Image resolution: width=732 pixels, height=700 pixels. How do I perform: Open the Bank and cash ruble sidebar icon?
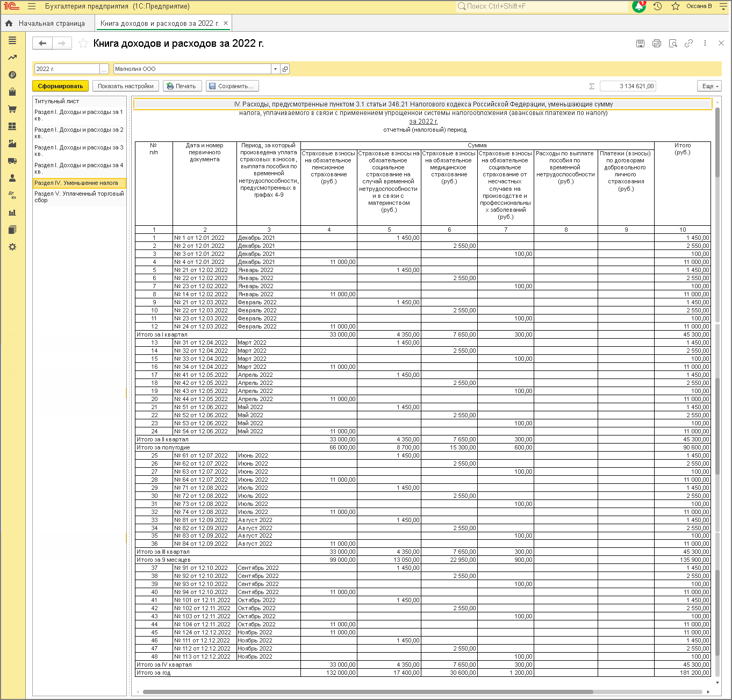[x=12, y=75]
